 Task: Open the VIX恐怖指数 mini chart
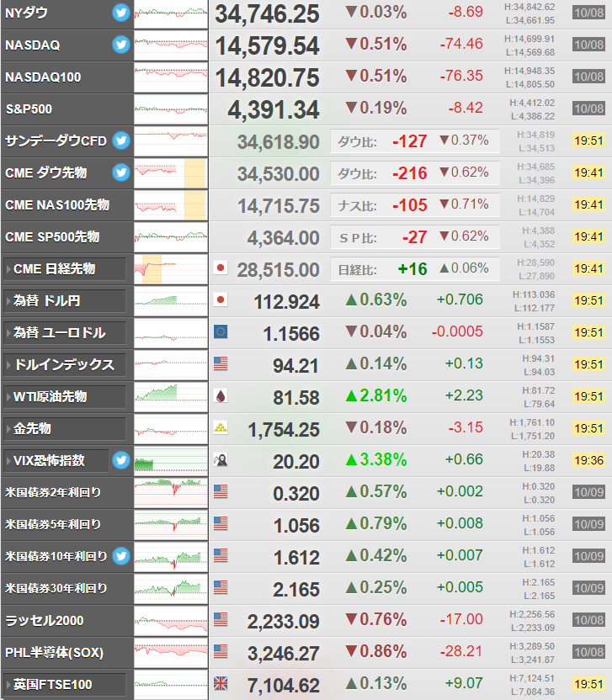pyautogui.click(x=171, y=461)
